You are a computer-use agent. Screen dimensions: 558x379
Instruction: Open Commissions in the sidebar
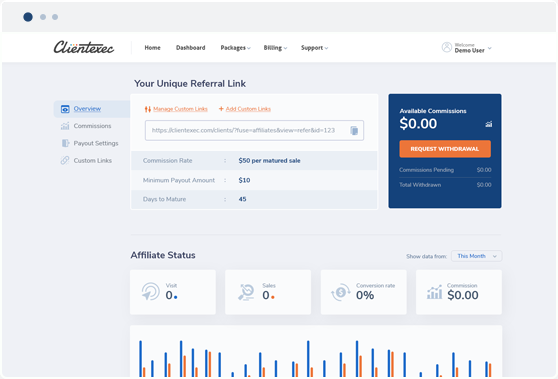(x=92, y=126)
